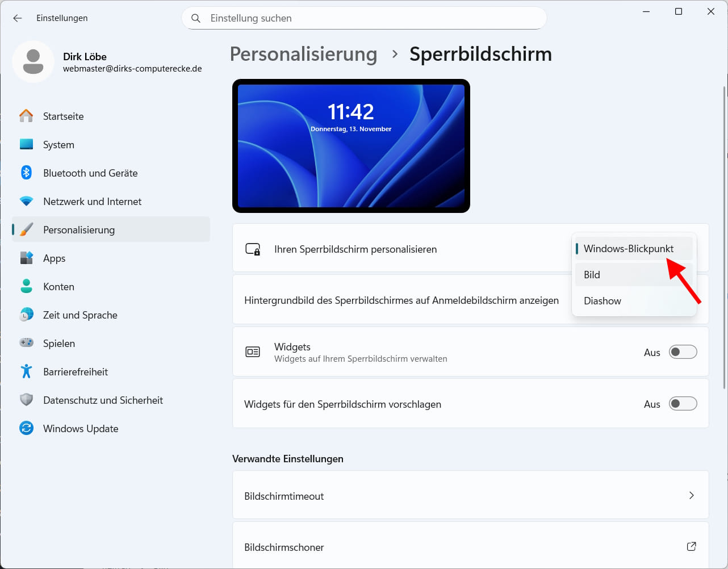The height and width of the screenshot is (569, 728).
Task: Click the Startseite home icon
Action: click(x=26, y=116)
